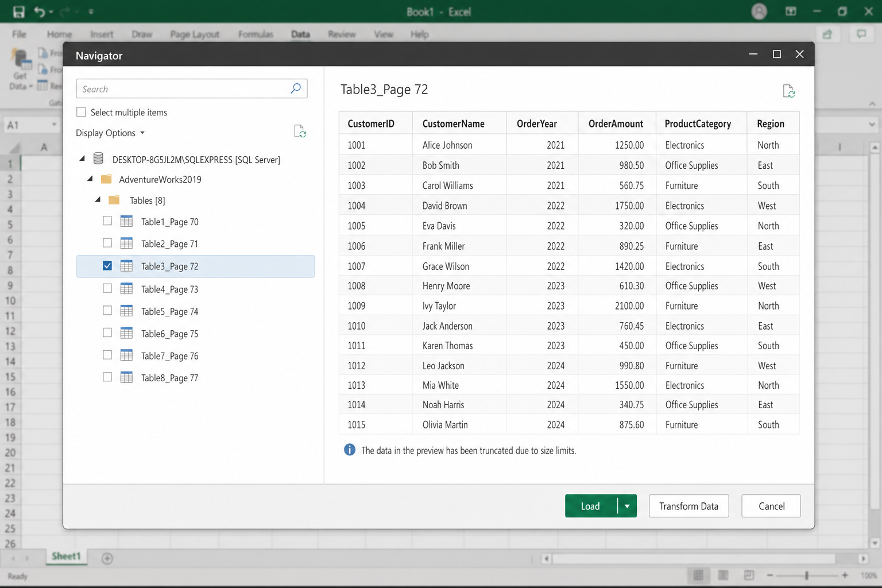Click the table icon for Table2_Page 71
The width and height of the screenshot is (882, 588).
coord(126,243)
